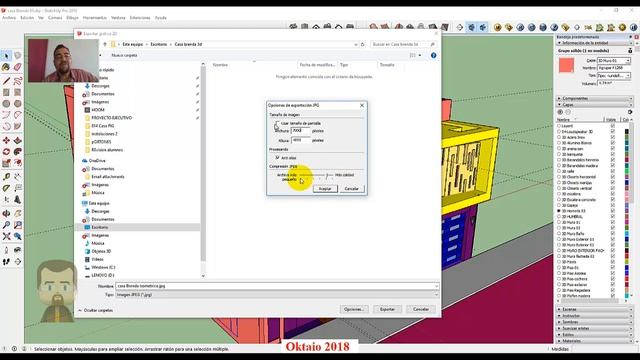Screen dimensions: 640x360
Task: Click the JPEG compression quality slider
Action: [x=316, y=175]
